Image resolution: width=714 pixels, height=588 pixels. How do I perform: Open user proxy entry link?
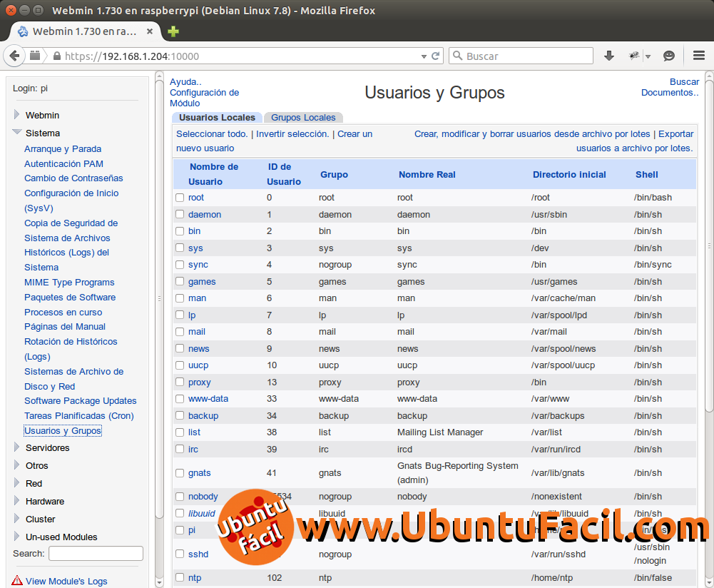200,382
